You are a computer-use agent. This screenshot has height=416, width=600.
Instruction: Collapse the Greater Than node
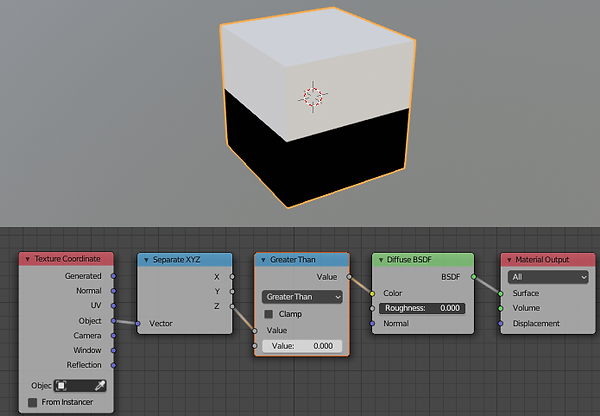263,260
